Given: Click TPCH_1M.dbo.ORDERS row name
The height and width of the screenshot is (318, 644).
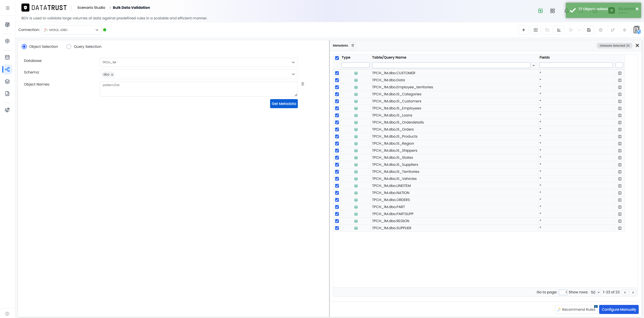Looking at the screenshot, I should [391, 200].
